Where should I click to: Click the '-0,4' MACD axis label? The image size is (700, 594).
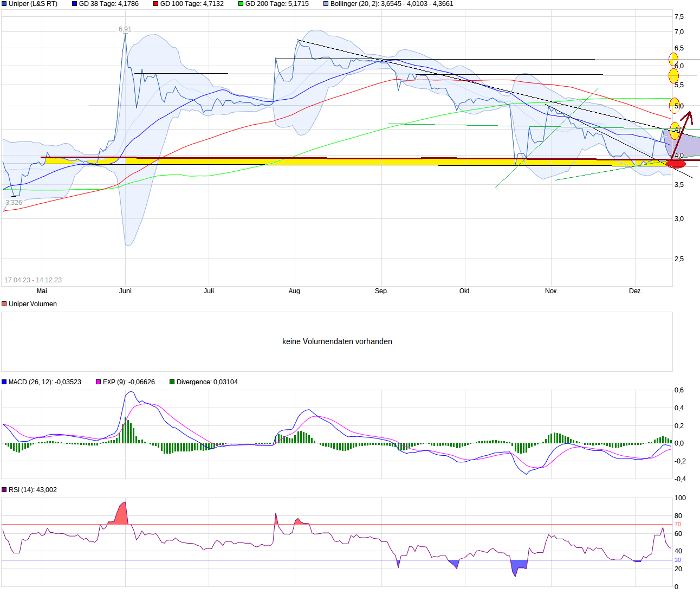pyautogui.click(x=679, y=479)
